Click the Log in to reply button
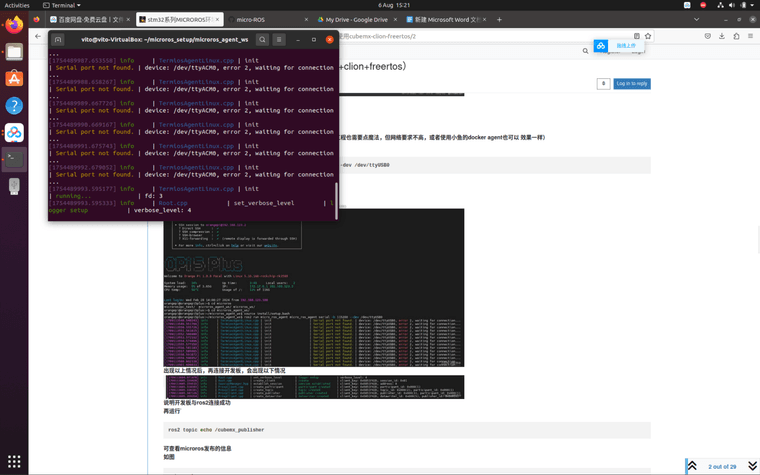The width and height of the screenshot is (760, 475). (x=632, y=84)
